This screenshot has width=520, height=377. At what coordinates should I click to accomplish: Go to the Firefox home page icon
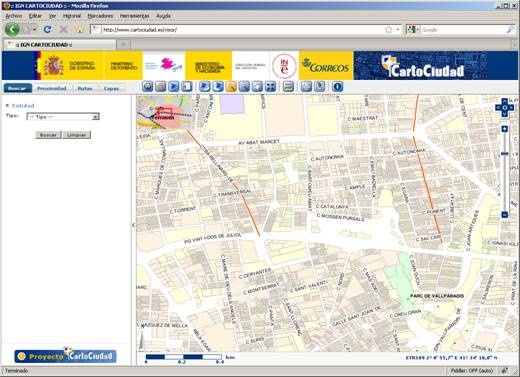(80, 30)
